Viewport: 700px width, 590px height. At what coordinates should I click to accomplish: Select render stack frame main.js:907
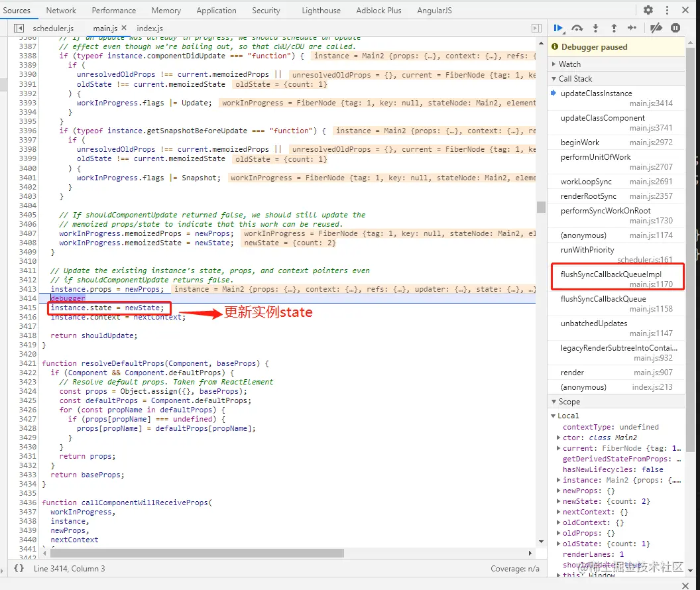point(616,372)
